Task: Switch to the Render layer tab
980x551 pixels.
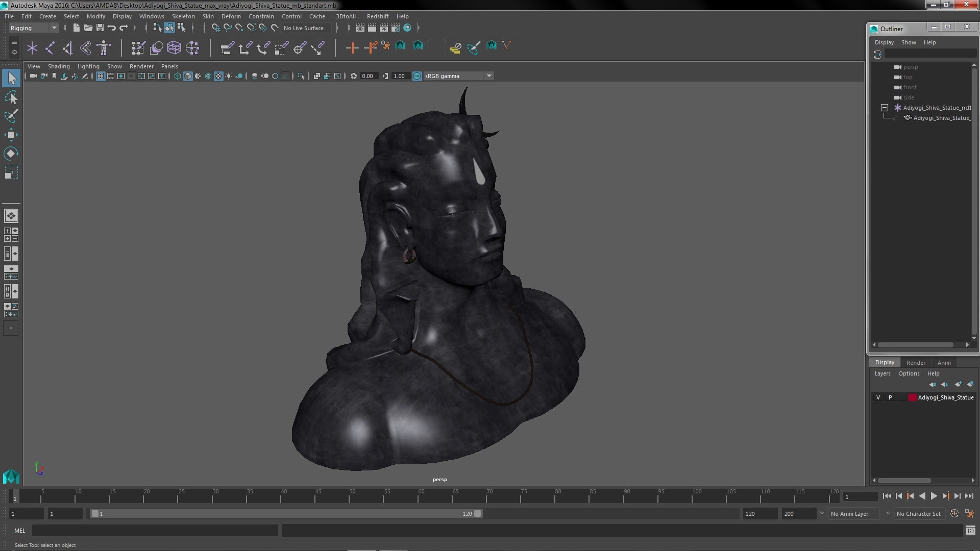Action: coord(916,363)
